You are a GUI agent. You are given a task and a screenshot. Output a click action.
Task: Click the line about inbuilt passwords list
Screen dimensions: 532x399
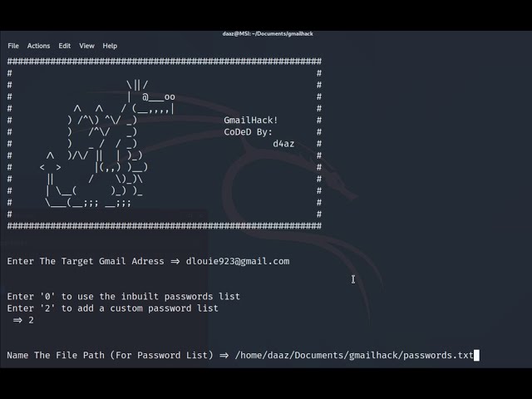pos(124,297)
